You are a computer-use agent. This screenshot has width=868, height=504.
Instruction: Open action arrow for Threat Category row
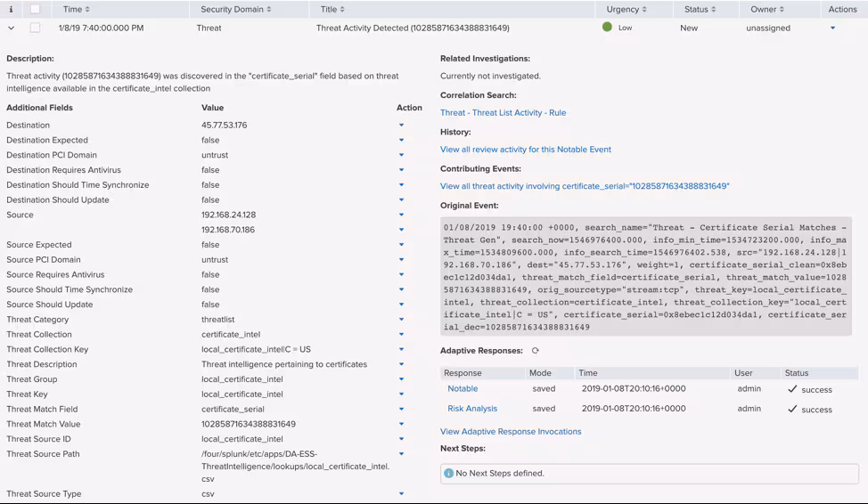coord(401,320)
